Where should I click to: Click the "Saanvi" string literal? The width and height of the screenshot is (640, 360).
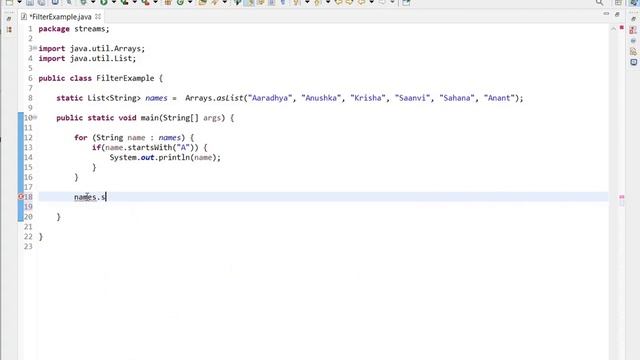412,98
